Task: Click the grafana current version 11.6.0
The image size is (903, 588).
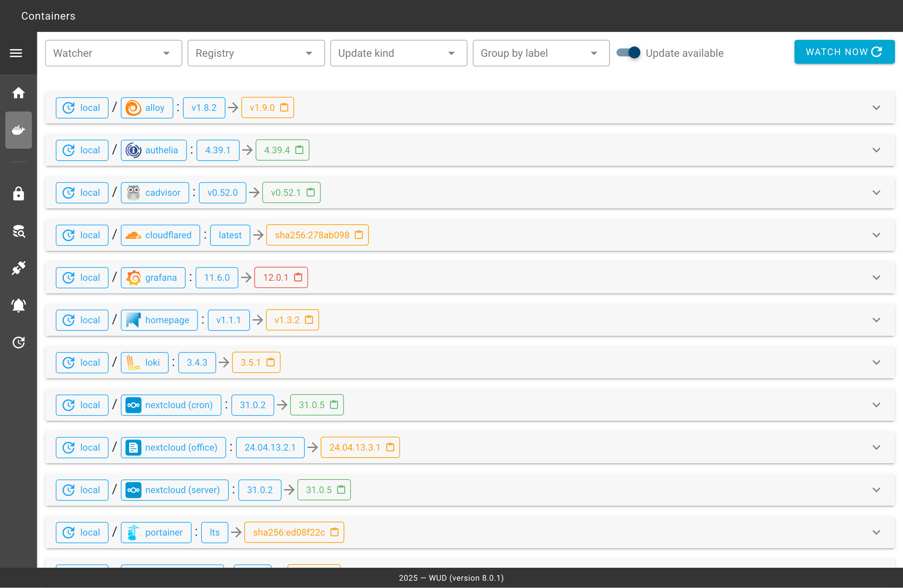Action: (x=217, y=278)
